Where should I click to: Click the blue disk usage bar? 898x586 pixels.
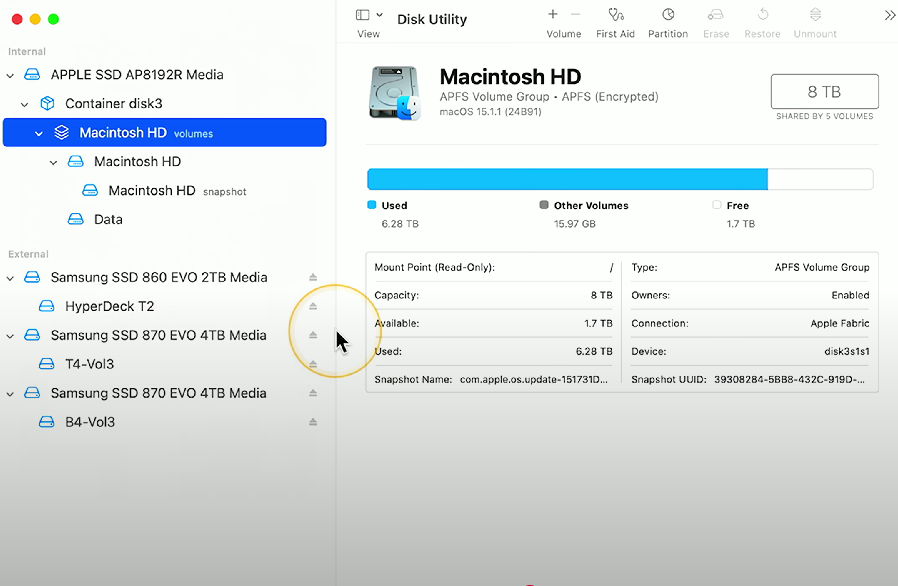tap(567, 179)
